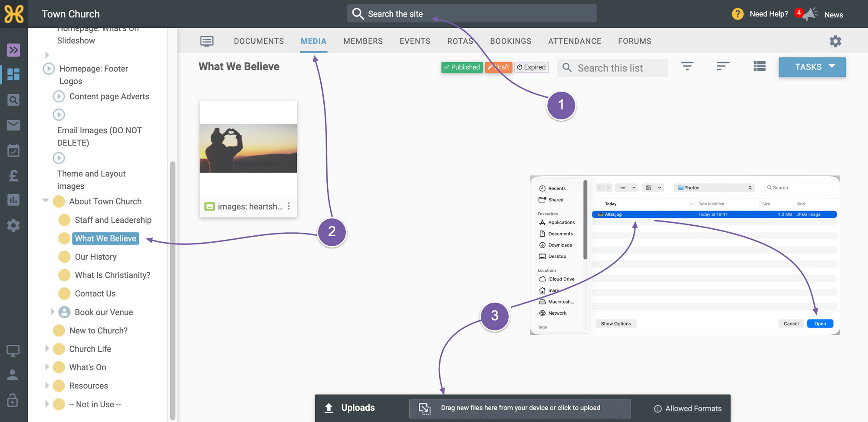Expand the Resources tree node
The image size is (868, 422).
point(47,385)
